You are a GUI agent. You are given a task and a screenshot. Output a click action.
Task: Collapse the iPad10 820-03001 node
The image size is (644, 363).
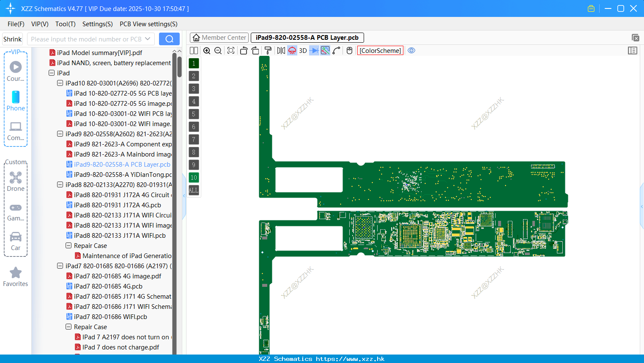(60, 83)
